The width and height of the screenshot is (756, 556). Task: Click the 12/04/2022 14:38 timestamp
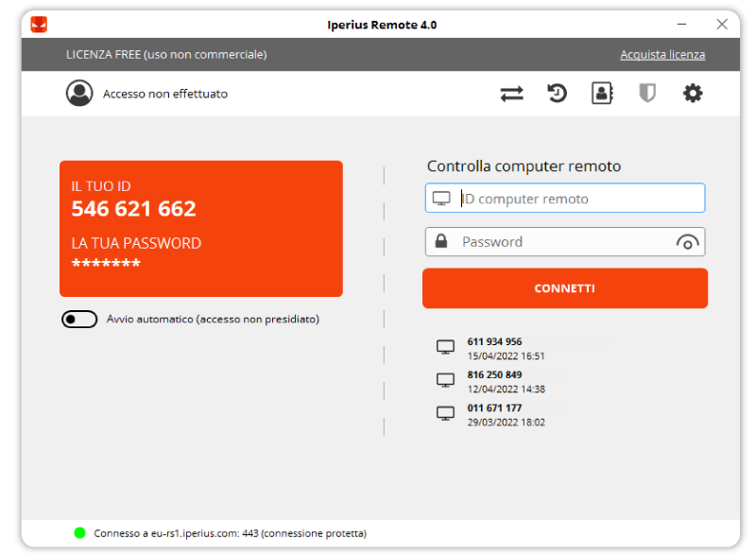(506, 390)
